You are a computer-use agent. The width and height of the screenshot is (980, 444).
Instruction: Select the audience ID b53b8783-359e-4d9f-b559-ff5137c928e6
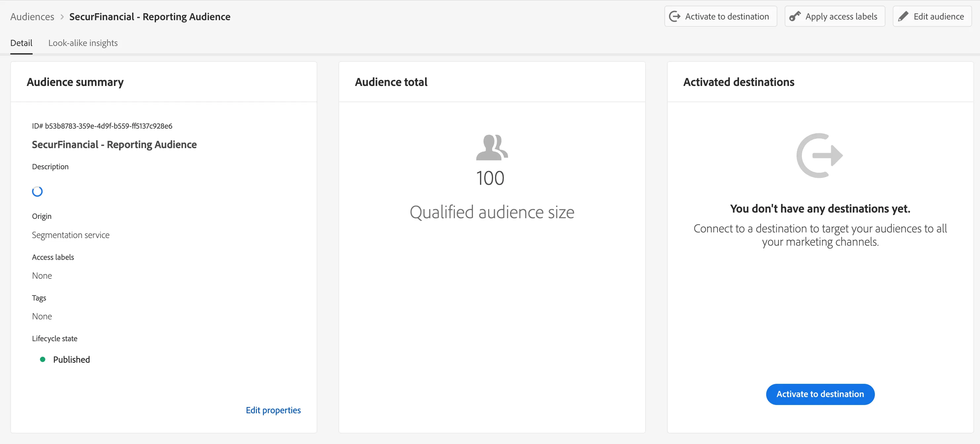(108, 126)
